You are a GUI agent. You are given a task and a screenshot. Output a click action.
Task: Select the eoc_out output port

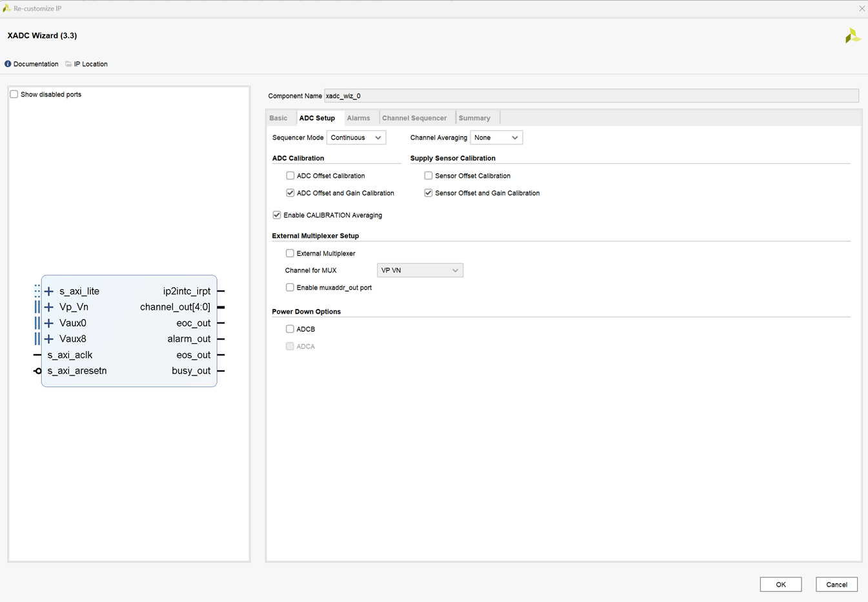pos(194,323)
